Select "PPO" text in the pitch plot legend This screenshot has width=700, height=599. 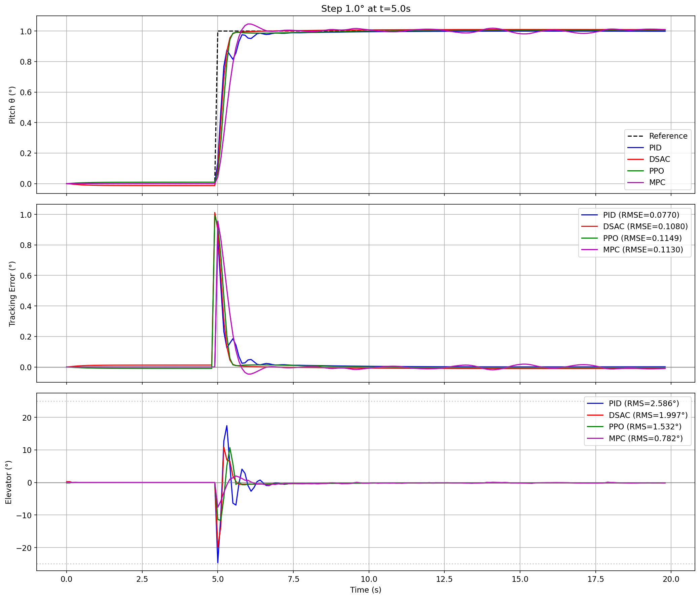tap(656, 171)
